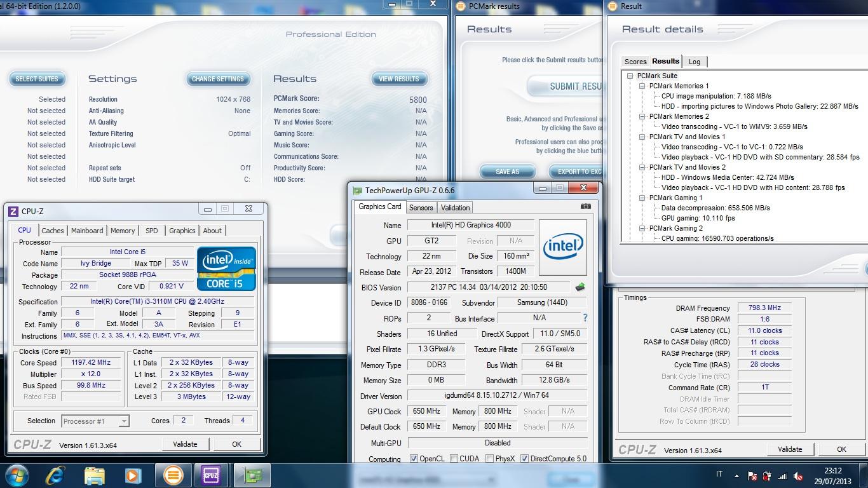
Task: Open the Action Center flag icon
Action: [x=752, y=475]
